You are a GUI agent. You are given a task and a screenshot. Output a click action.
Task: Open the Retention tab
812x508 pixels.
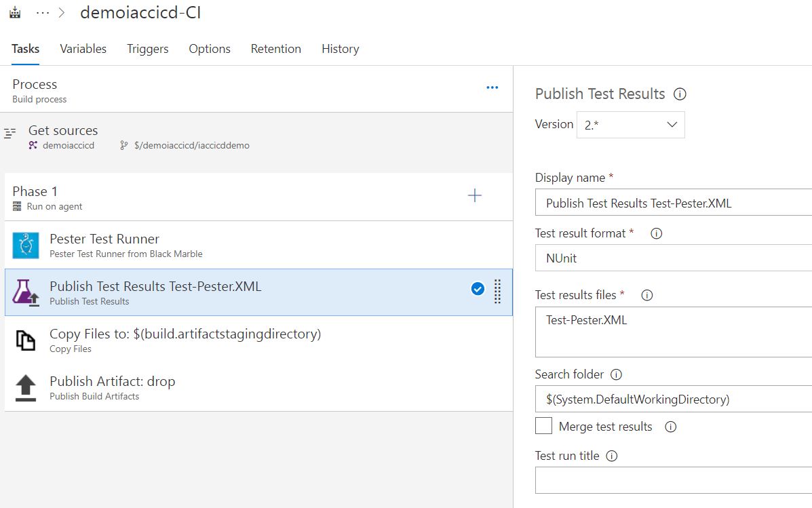[275, 49]
